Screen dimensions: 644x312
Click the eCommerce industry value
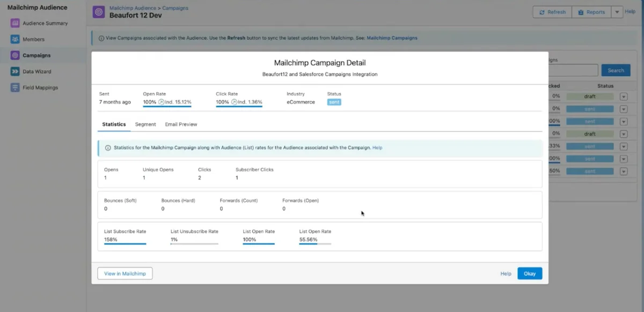[x=301, y=102]
